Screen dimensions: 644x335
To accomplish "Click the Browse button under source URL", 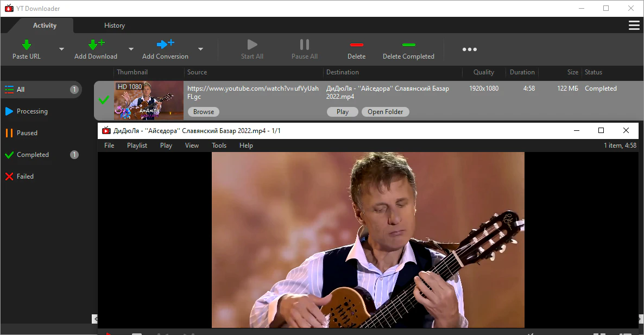I will pos(204,112).
